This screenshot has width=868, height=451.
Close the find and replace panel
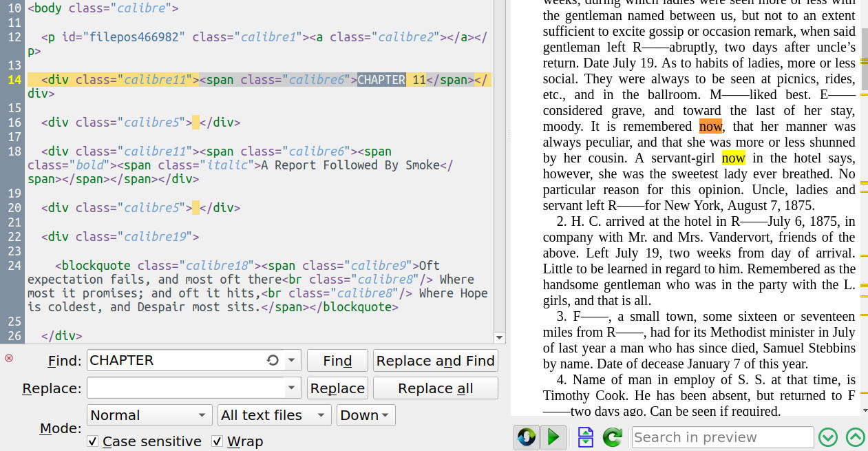pos(9,358)
